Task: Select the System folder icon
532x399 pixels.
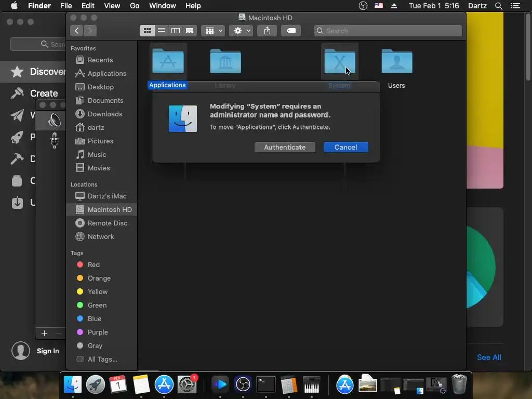Action: [x=340, y=61]
